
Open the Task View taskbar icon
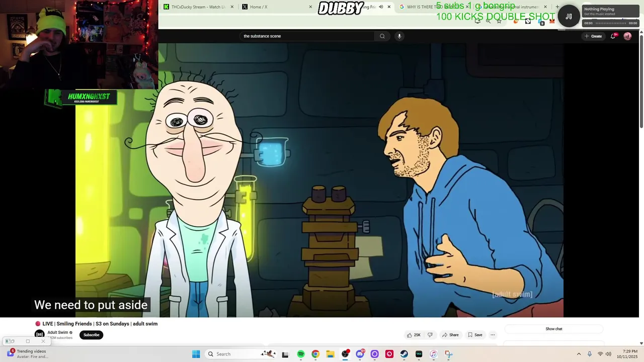(x=285, y=354)
